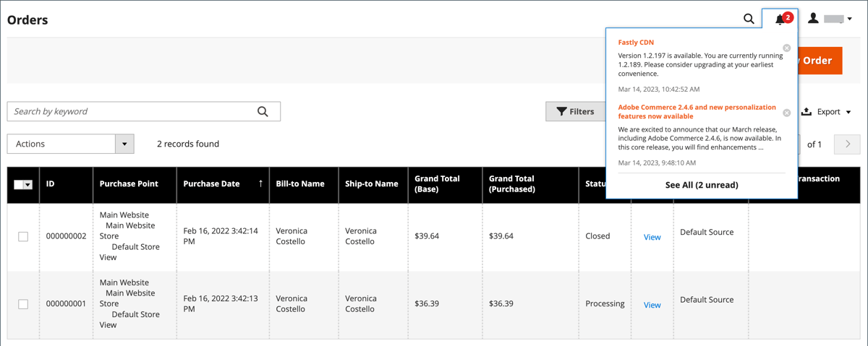Dismiss the Adobe Commerce 2.4.6 notification
Image resolution: width=868 pixels, height=346 pixels.
(787, 113)
